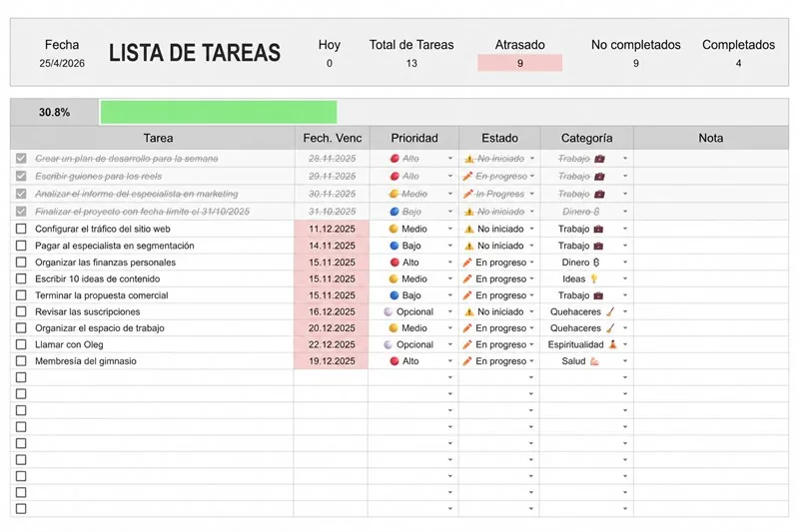799x532 pixels.
Task: Click the grey Opcional dot for Llamar con Oleg
Action: pos(389,344)
